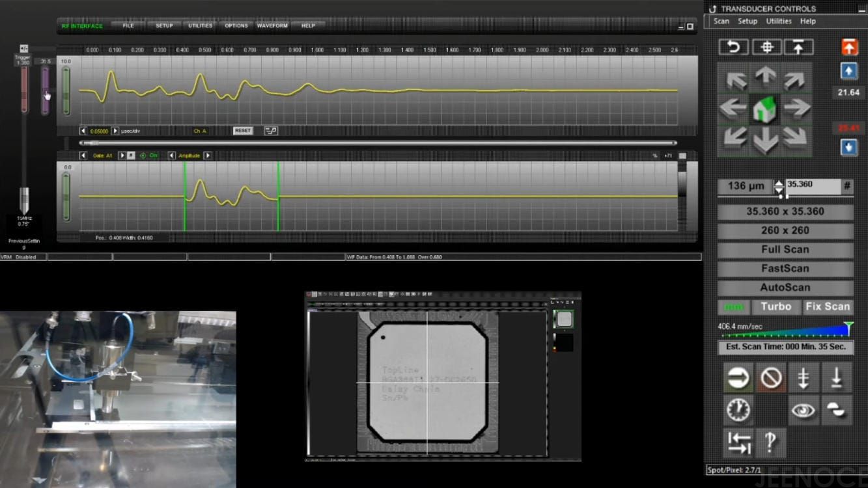Click the question mark help icon
This screenshot has height=488, width=868.
(770, 442)
